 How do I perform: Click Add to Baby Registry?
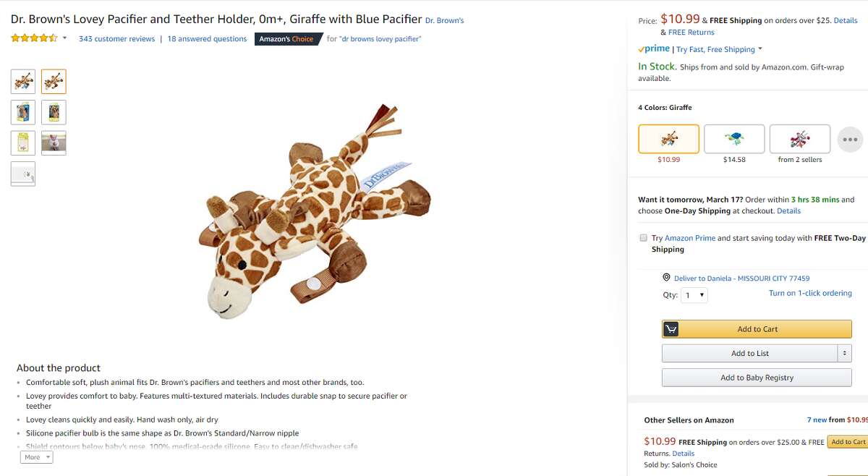[757, 377]
